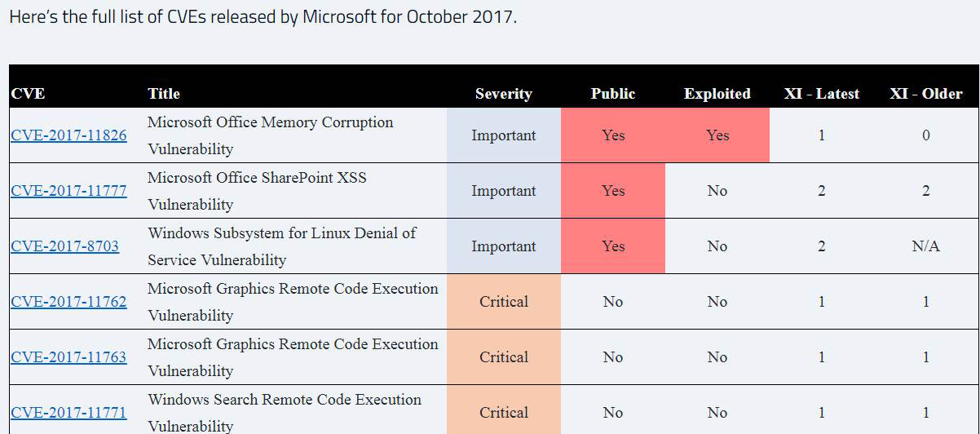Screen dimensions: 980x434
Task: Click the Critical severity cell for CVE-2017-11762
Action: click(x=504, y=302)
